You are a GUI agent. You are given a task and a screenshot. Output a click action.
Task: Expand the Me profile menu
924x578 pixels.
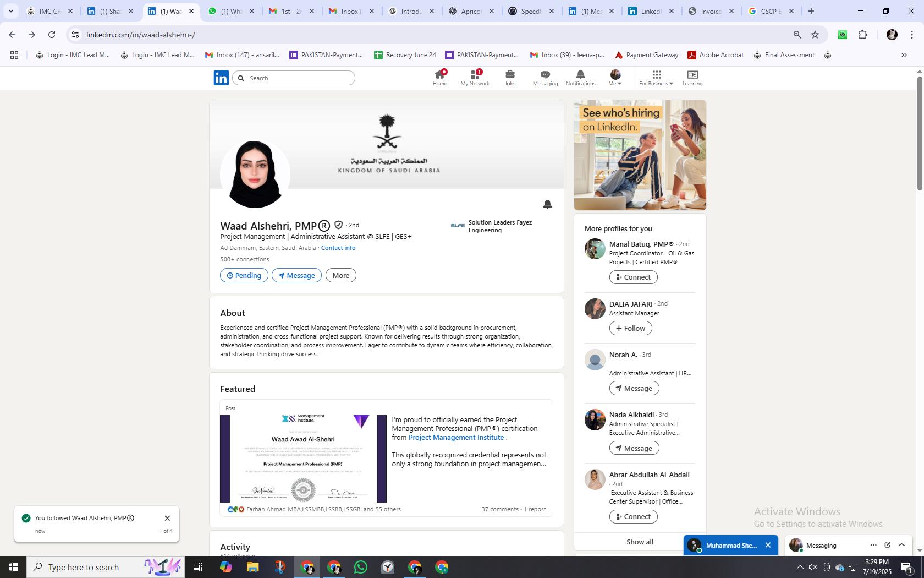[615, 78]
